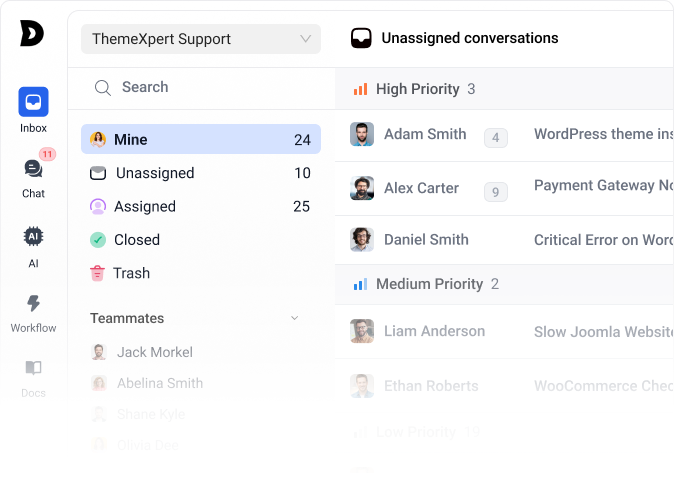676x504 pixels.
Task: Open the Inbox icon in sidebar
Action: pos(33,102)
